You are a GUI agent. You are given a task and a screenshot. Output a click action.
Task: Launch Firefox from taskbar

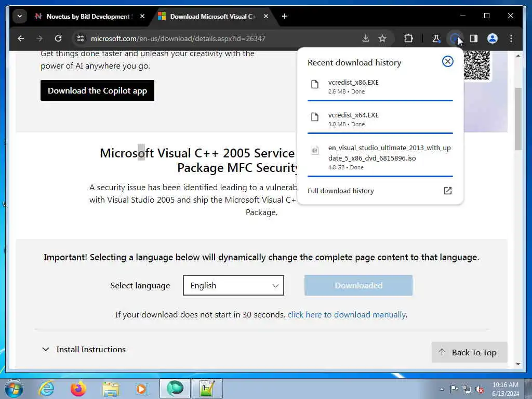point(78,389)
